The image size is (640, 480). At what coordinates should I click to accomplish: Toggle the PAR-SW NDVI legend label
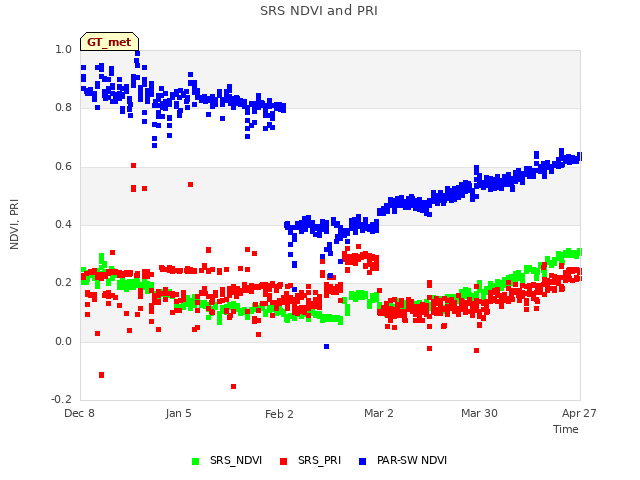point(412,460)
